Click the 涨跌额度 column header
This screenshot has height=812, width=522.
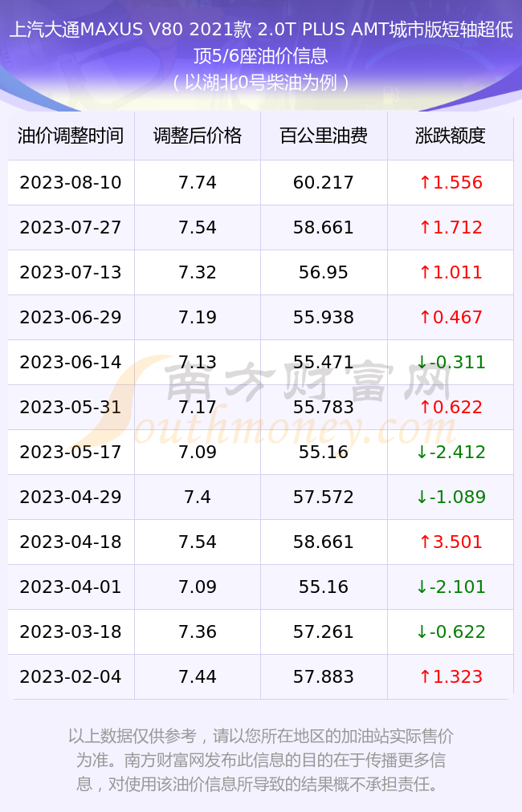pyautogui.click(x=450, y=136)
